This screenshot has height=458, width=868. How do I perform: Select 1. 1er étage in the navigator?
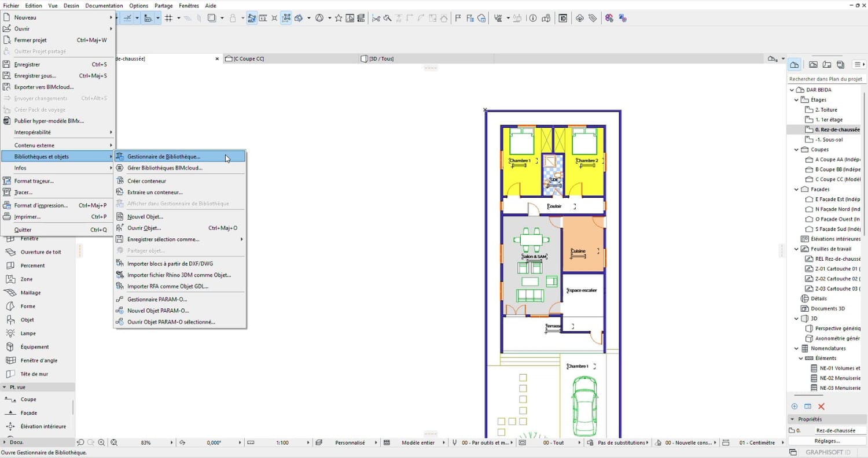point(829,120)
